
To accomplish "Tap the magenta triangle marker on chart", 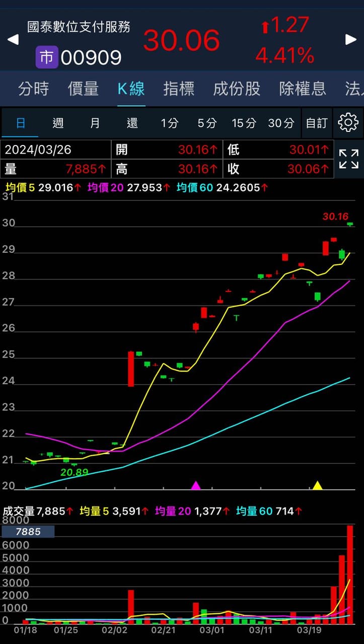I will pos(196,485).
